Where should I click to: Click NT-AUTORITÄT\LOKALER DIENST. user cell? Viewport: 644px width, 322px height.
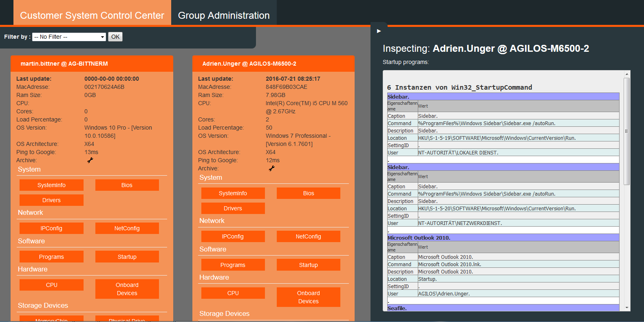518,153
